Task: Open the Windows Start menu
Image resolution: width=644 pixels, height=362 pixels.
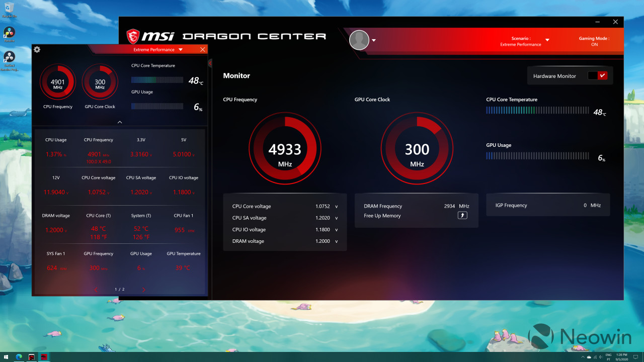Action: 7,357
